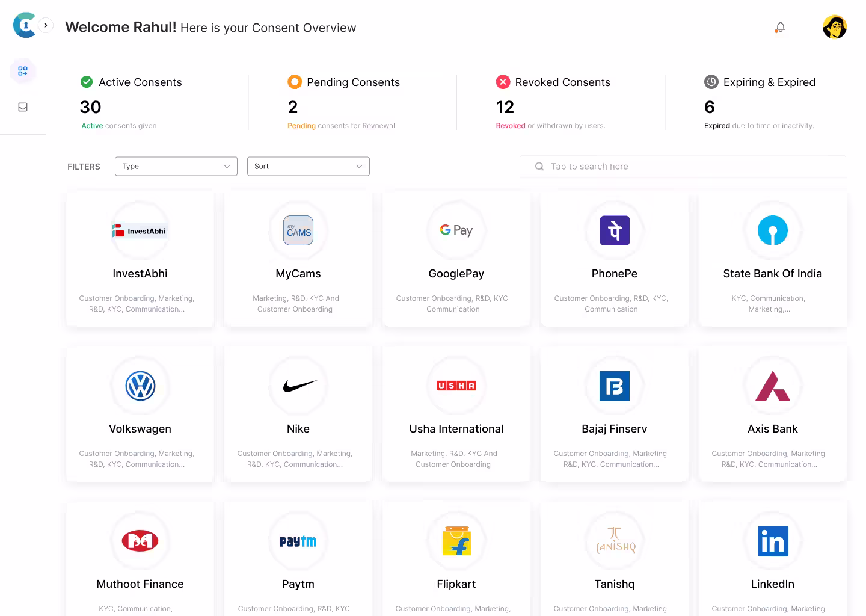The height and width of the screenshot is (616, 866).
Task: Click the revoked consents count '12'
Action: click(x=505, y=107)
